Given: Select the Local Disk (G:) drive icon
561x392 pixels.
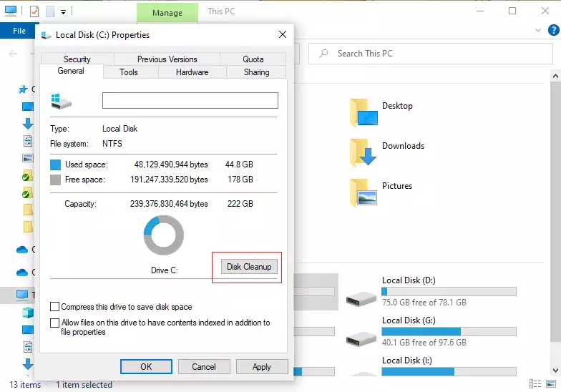Looking at the screenshot, I should pos(361,339).
